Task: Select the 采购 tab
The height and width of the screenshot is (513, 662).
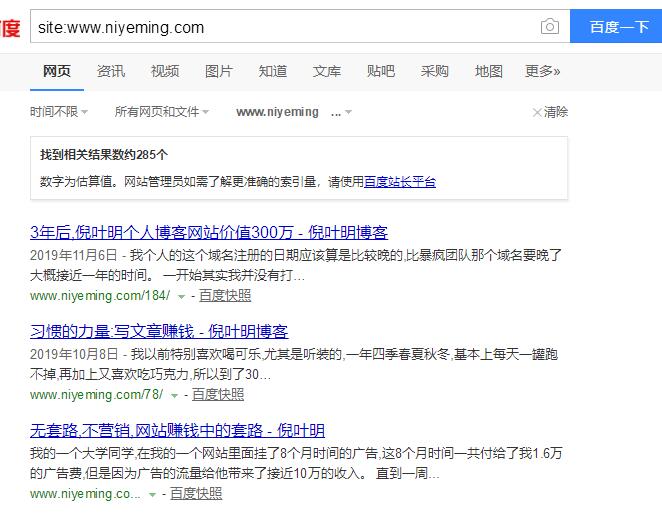Action: click(434, 71)
